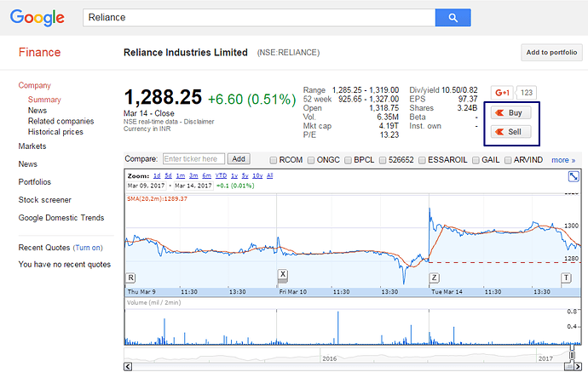Click the NSE:RELIANCE ticker label

(x=288, y=53)
